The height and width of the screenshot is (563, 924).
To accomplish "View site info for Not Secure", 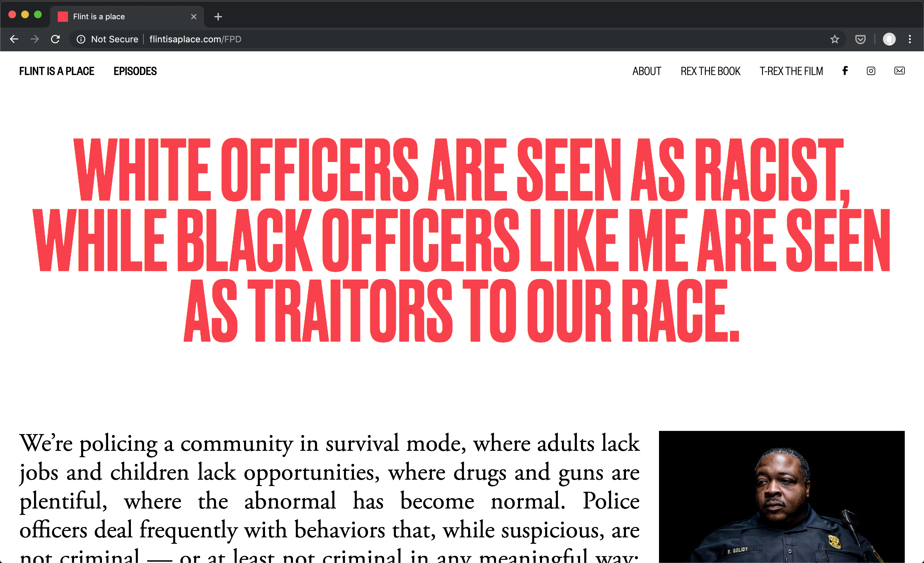I will tap(107, 39).
